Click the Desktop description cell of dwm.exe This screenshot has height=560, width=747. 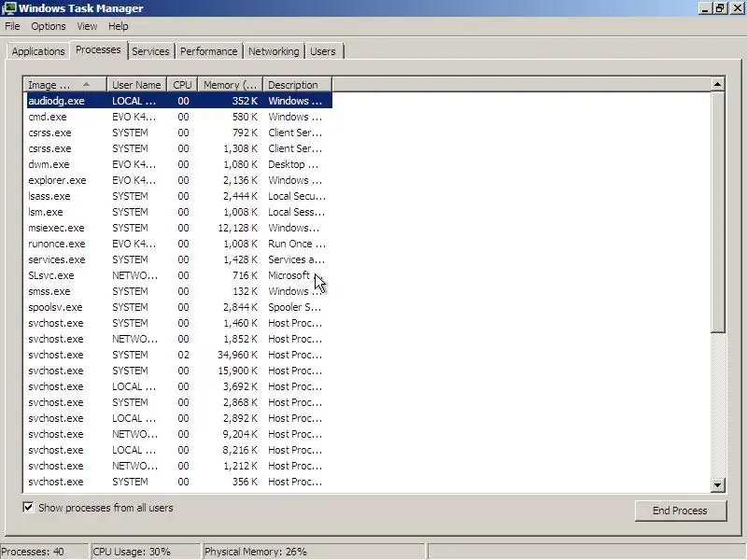[293, 164]
